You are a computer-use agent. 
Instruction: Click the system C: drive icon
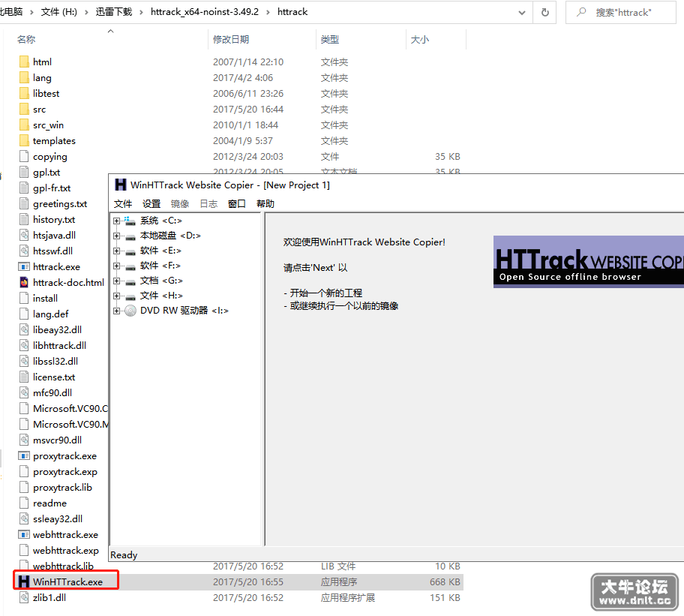click(x=130, y=221)
